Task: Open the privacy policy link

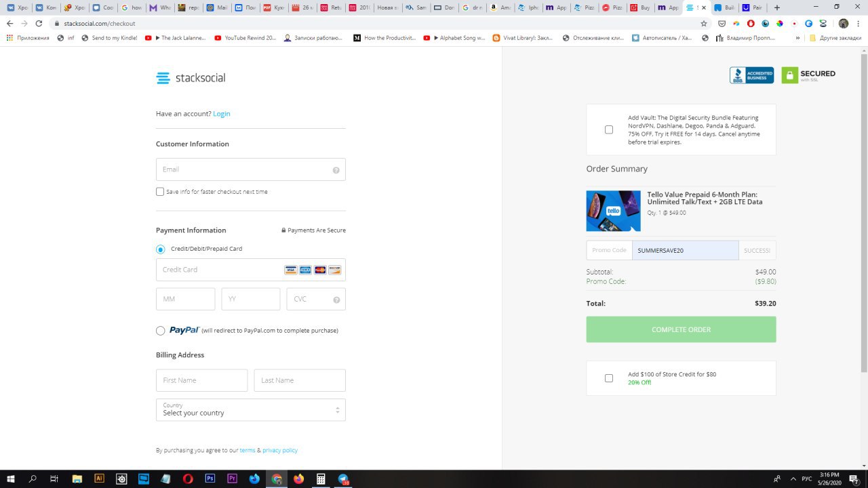Action: pyautogui.click(x=280, y=450)
